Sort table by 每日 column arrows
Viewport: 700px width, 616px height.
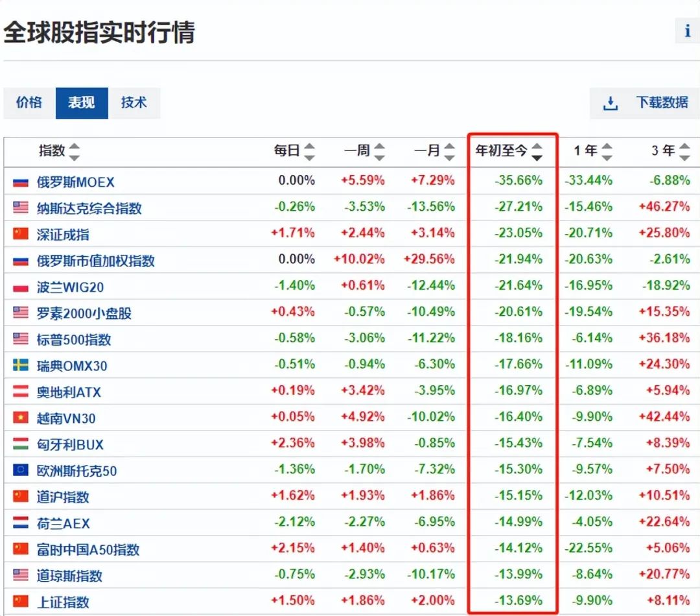[x=309, y=152]
